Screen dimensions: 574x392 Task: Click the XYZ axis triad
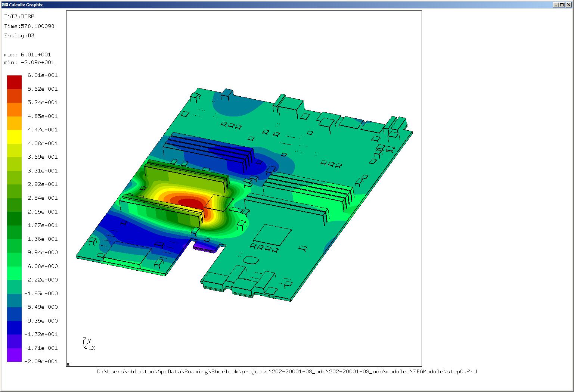pos(88,344)
